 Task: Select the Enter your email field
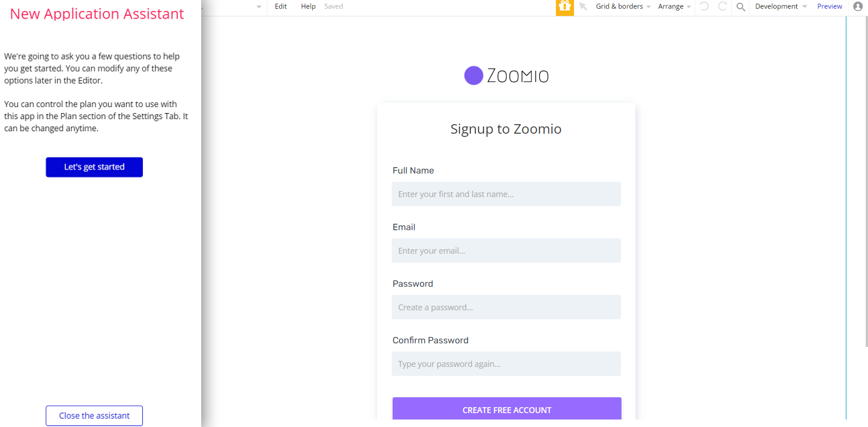(x=506, y=251)
